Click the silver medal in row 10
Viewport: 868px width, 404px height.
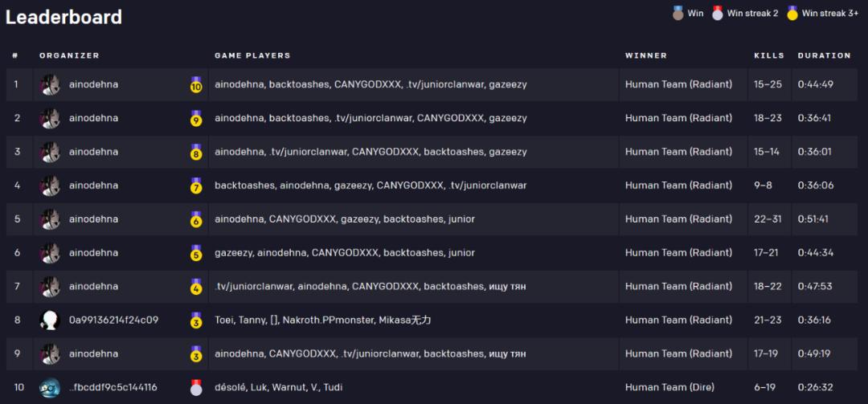point(196,387)
